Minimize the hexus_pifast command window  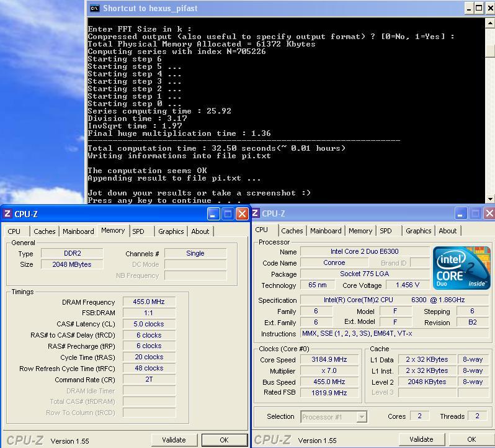tap(469, 8)
